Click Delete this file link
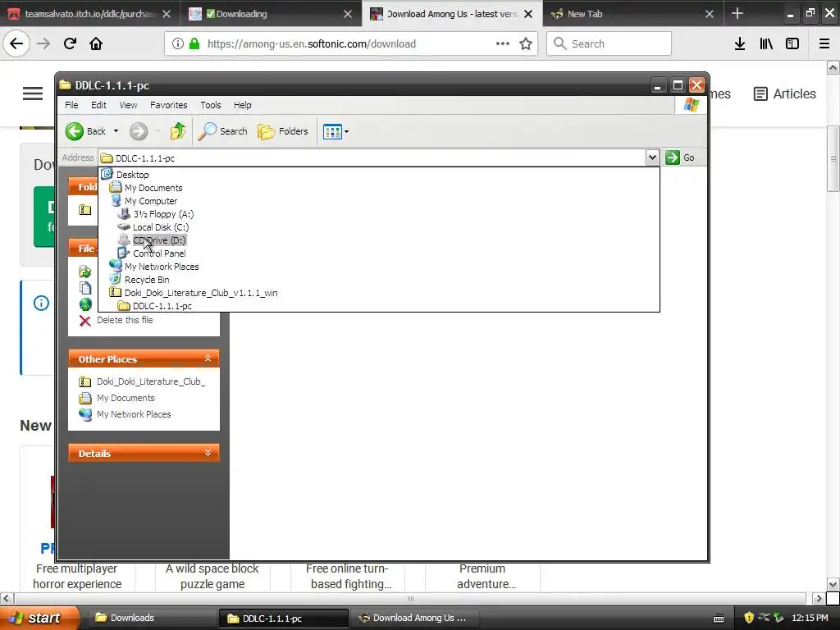This screenshot has width=840, height=630. [x=125, y=320]
